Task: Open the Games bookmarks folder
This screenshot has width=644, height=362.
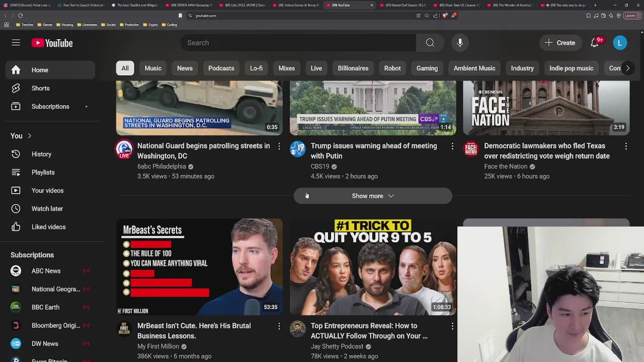Action: (45, 25)
